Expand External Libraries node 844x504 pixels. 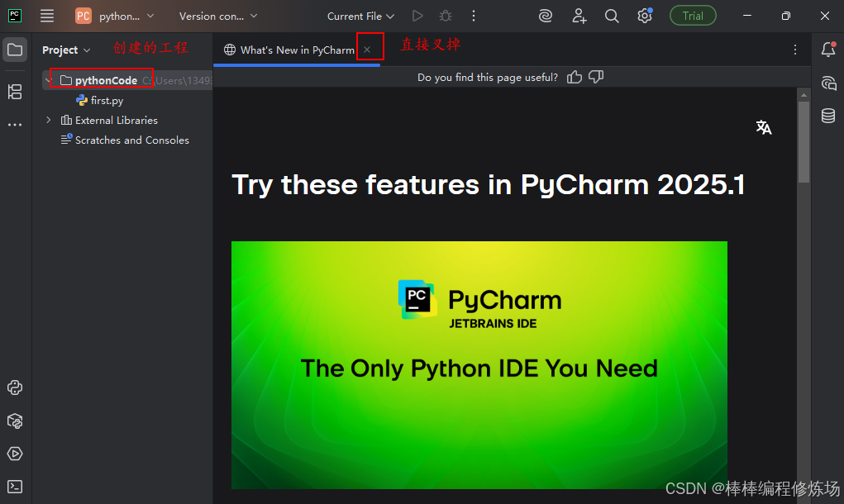[49, 120]
